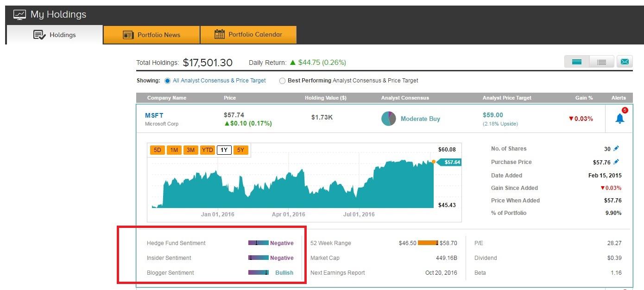Open the MSFT alerts bell icon
Image resolution: width=644 pixels, height=290 pixels.
pos(620,118)
